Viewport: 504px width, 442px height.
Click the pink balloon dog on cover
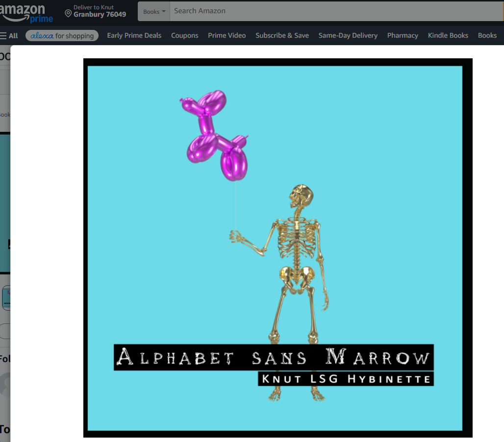click(214, 135)
